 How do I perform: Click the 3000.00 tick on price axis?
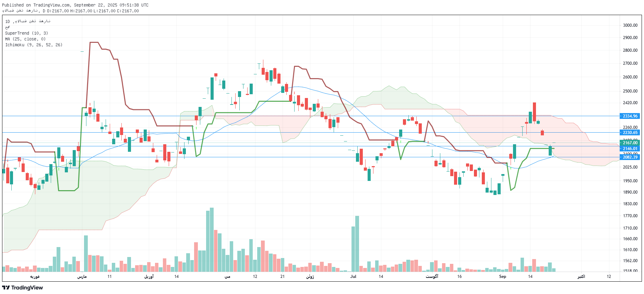tap(630, 25)
